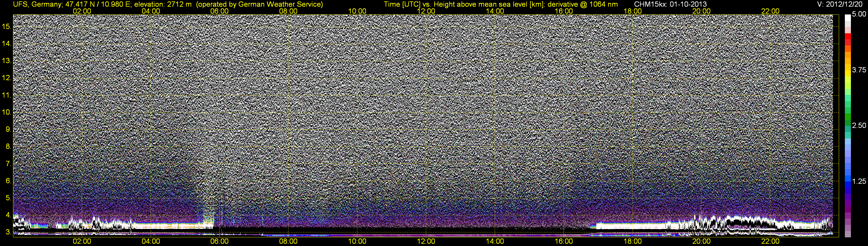Click the red segment of the colorbar

point(848,36)
